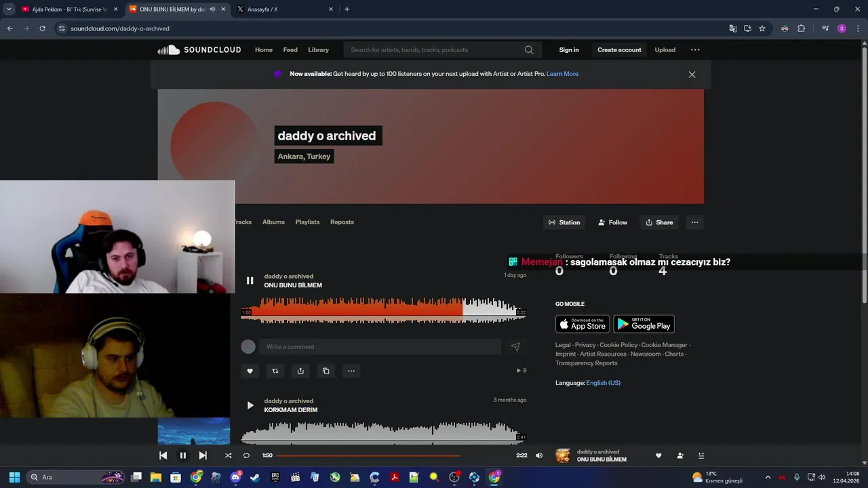This screenshot has width=868, height=488.
Task: Like current track in bottom player bar
Action: pyautogui.click(x=658, y=455)
